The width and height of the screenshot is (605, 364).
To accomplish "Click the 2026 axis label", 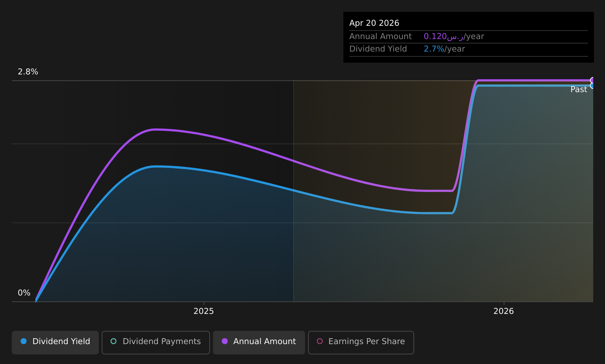I will [504, 311].
